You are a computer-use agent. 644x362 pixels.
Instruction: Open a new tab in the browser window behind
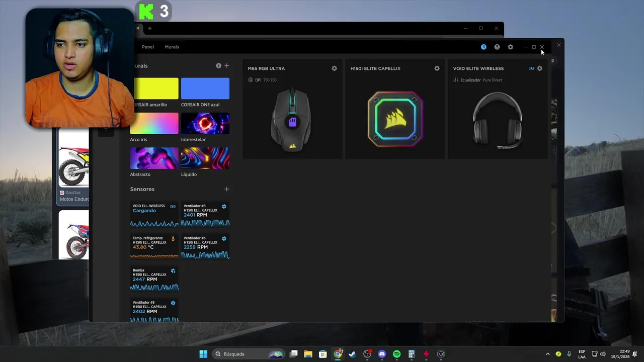click(x=149, y=28)
